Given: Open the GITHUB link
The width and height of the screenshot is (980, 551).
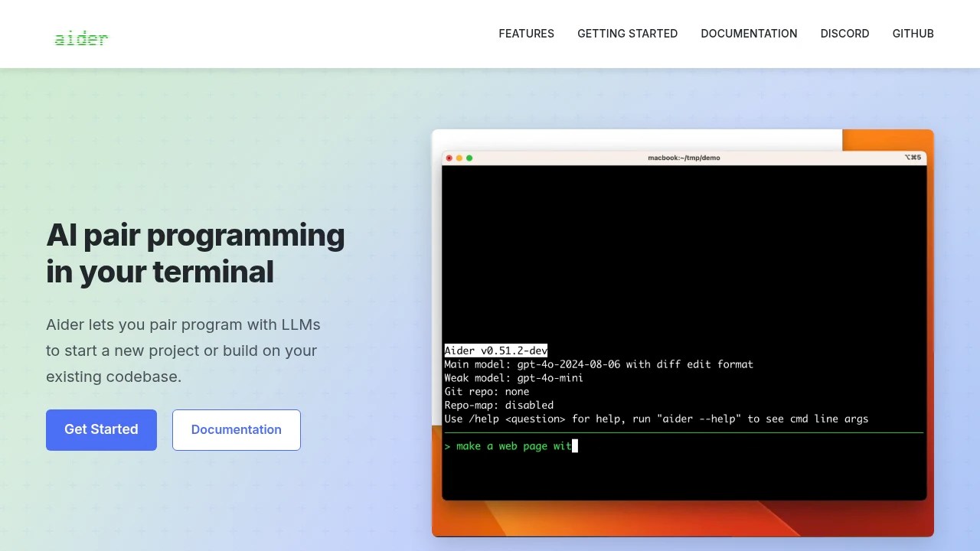Looking at the screenshot, I should point(913,34).
